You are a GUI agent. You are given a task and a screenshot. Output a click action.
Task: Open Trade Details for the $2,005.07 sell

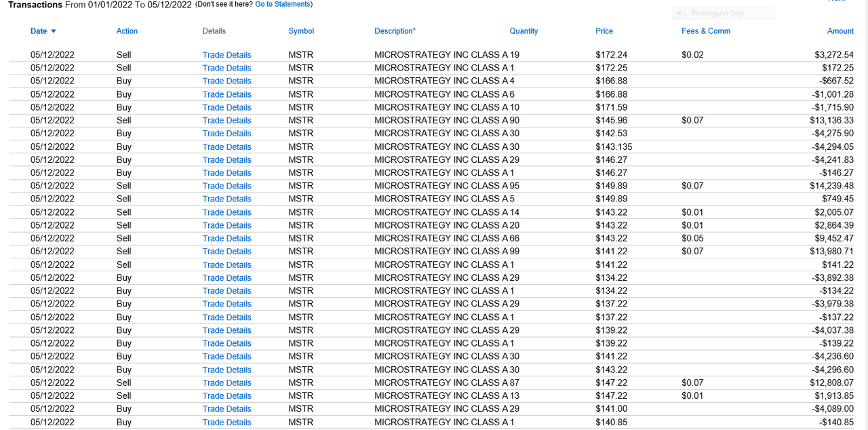(x=226, y=212)
